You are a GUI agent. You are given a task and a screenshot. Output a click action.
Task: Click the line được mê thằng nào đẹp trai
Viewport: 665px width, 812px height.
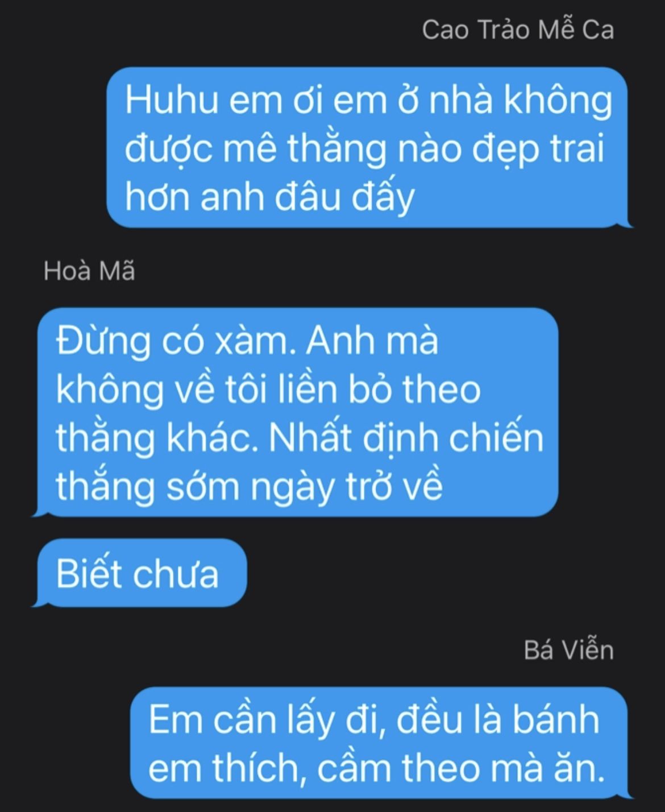tap(364, 149)
